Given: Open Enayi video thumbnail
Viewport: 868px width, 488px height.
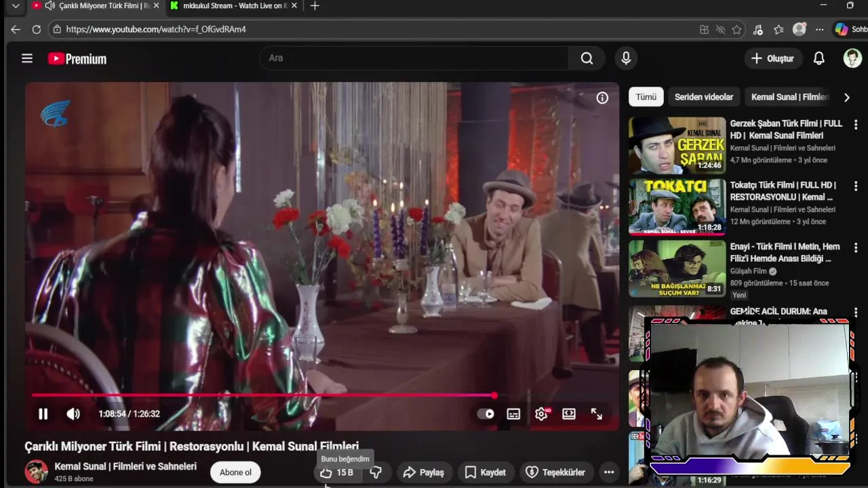Looking at the screenshot, I should [x=677, y=268].
